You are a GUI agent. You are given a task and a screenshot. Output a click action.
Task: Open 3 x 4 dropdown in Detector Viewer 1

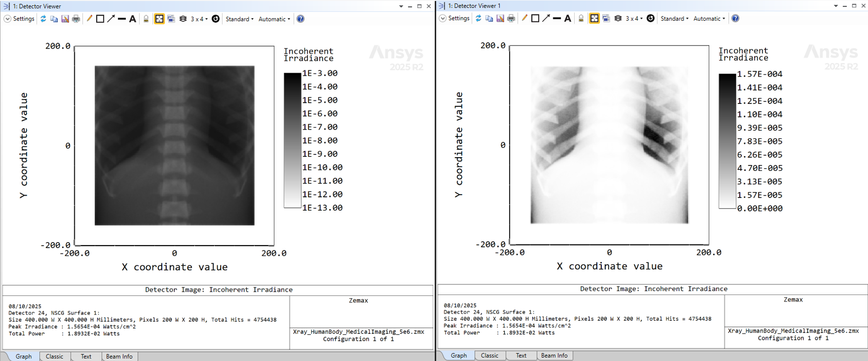tap(634, 18)
